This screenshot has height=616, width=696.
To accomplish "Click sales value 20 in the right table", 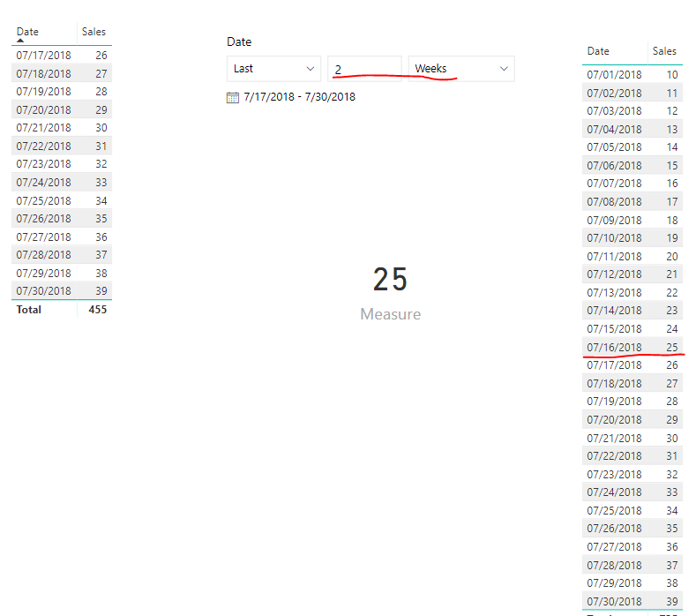I will 672,256.
